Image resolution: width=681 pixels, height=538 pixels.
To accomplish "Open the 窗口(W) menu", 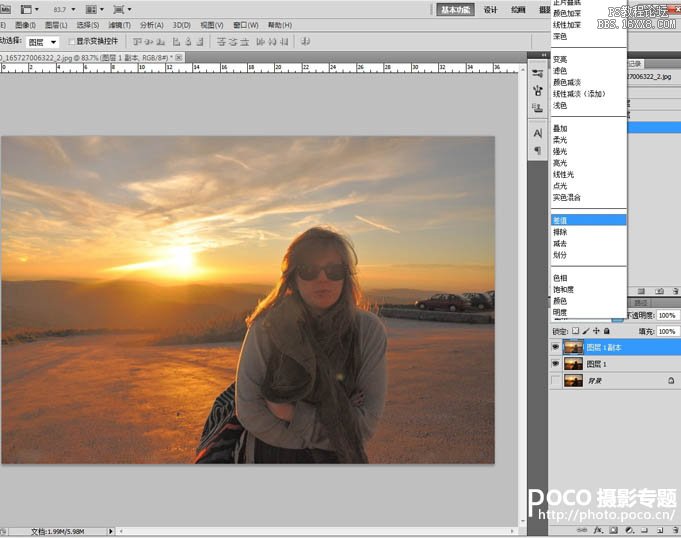I will click(x=246, y=25).
